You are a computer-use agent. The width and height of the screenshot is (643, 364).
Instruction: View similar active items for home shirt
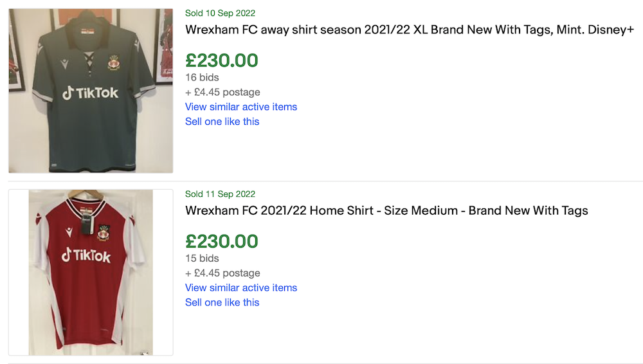(x=241, y=287)
